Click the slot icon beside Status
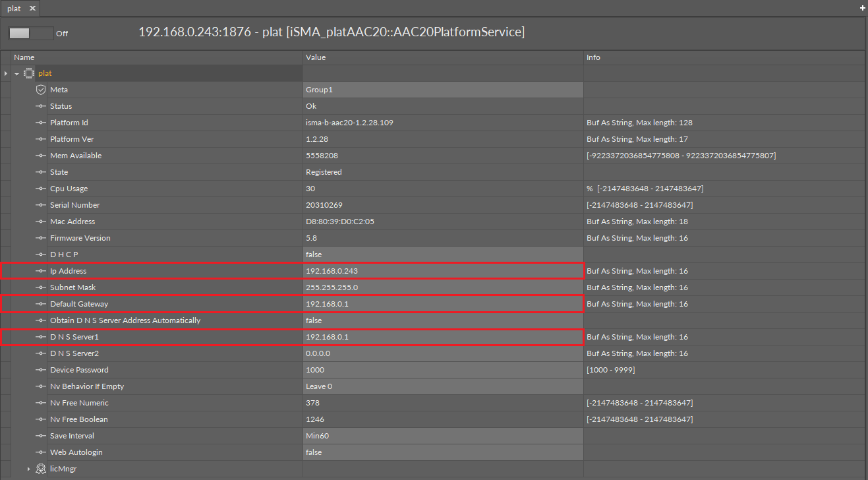The width and height of the screenshot is (868, 480). pos(41,106)
